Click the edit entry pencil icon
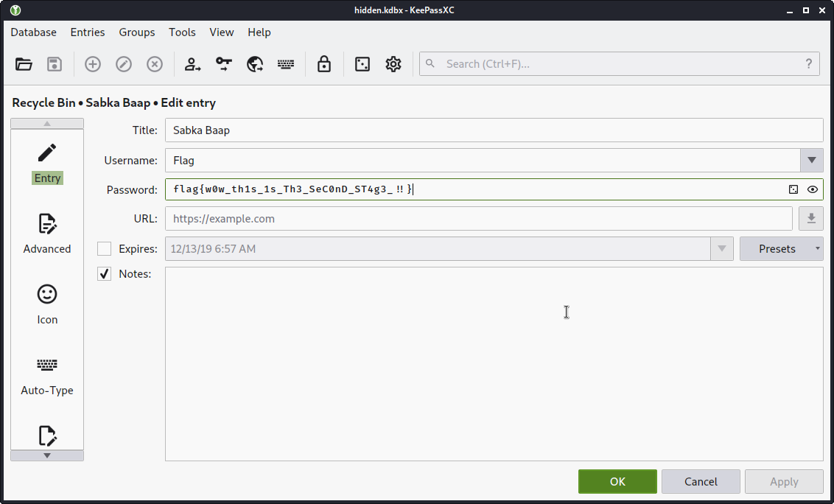 tap(123, 64)
